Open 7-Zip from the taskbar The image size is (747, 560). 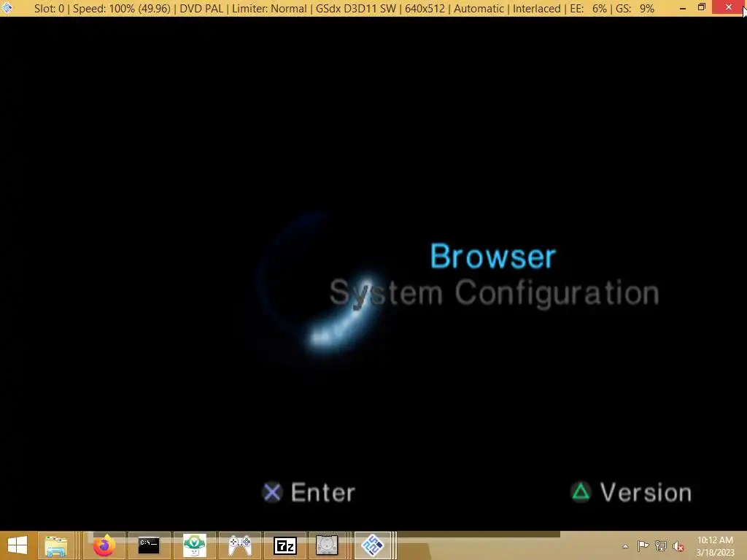tap(285, 545)
